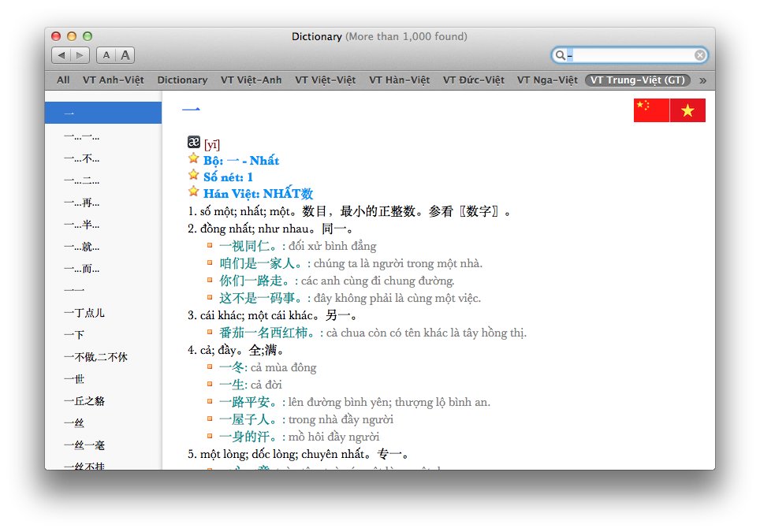This screenshot has height=532, width=760.
Task: Click the Bộ: 一 - Nhất heading
Action: (x=241, y=160)
